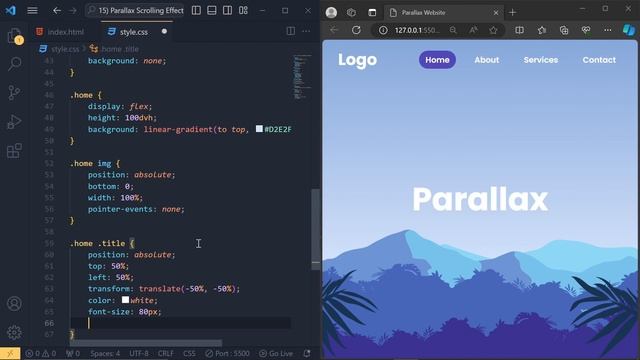640x360 pixels.
Task: Refresh the browser page
Action: click(356, 30)
